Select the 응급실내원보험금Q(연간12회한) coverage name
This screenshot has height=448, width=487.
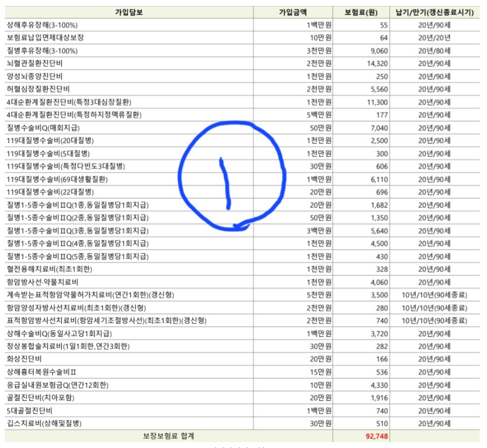(x=58, y=384)
